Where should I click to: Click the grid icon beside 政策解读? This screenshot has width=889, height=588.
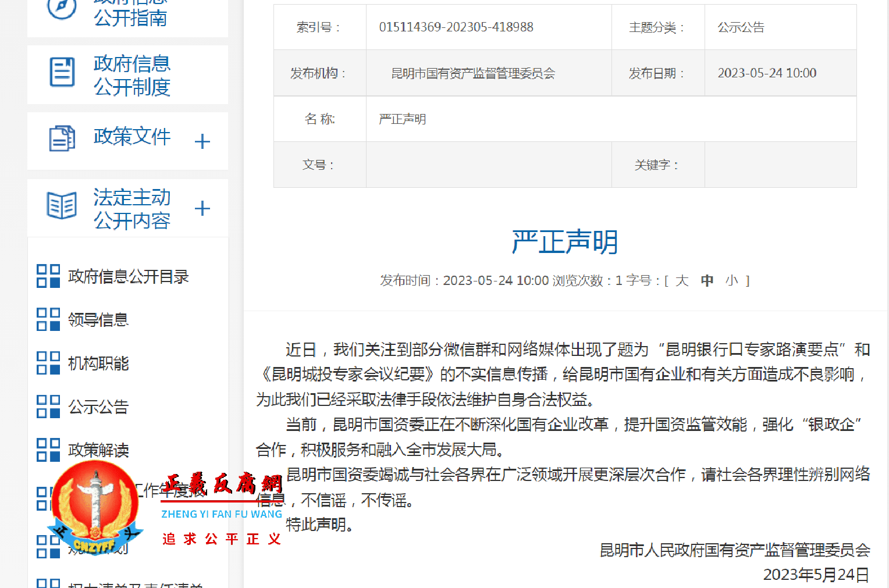point(48,449)
